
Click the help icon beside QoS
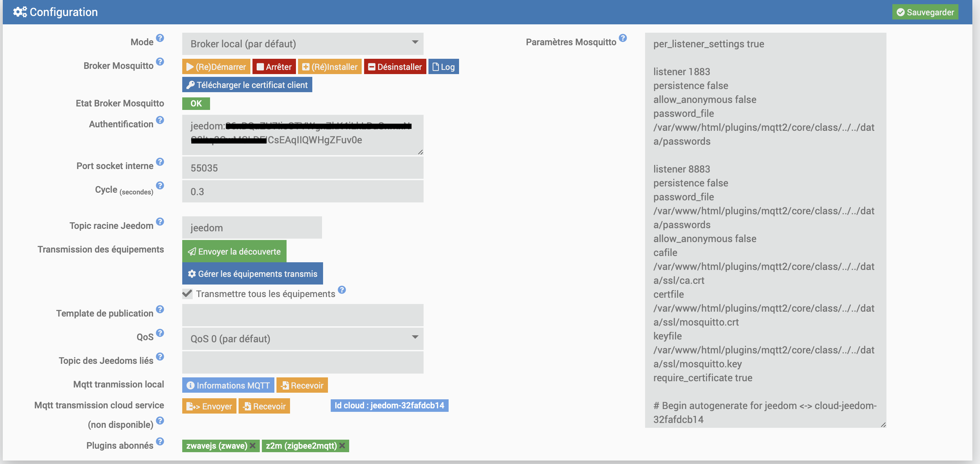click(160, 333)
